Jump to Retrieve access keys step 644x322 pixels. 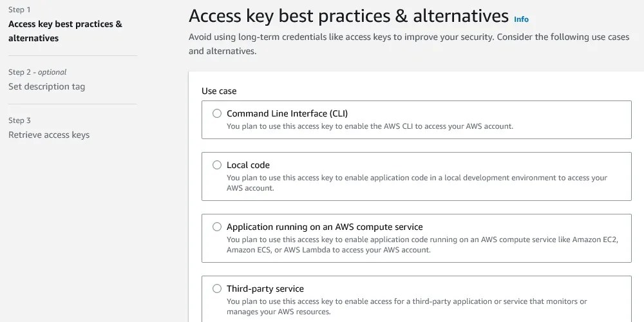pyautogui.click(x=49, y=135)
